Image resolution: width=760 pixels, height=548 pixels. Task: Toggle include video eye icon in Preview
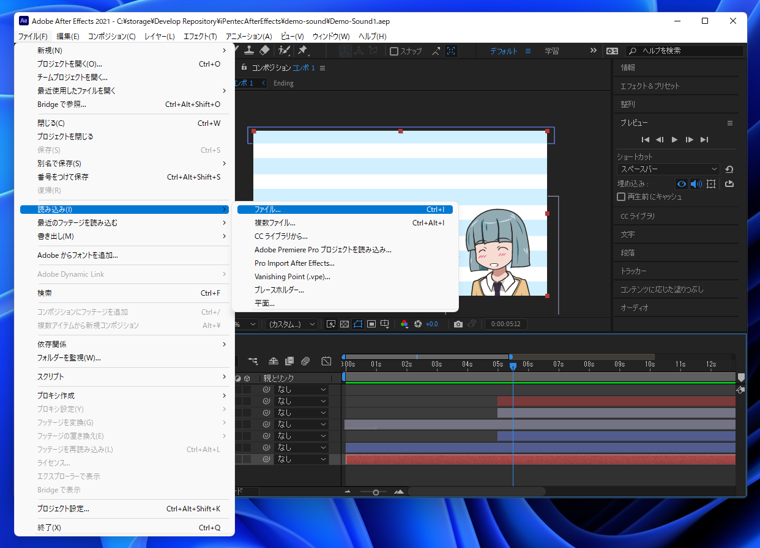681,184
